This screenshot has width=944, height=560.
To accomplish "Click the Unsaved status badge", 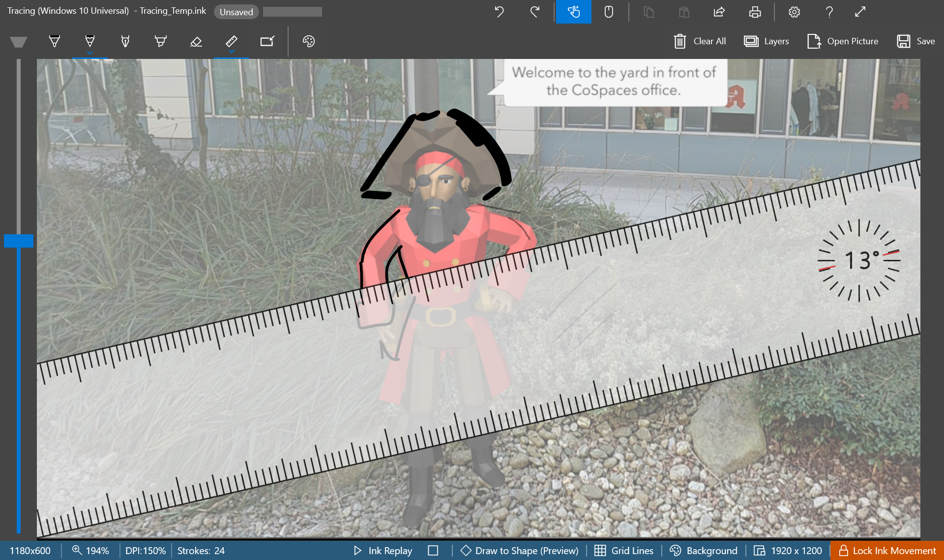I will click(236, 12).
